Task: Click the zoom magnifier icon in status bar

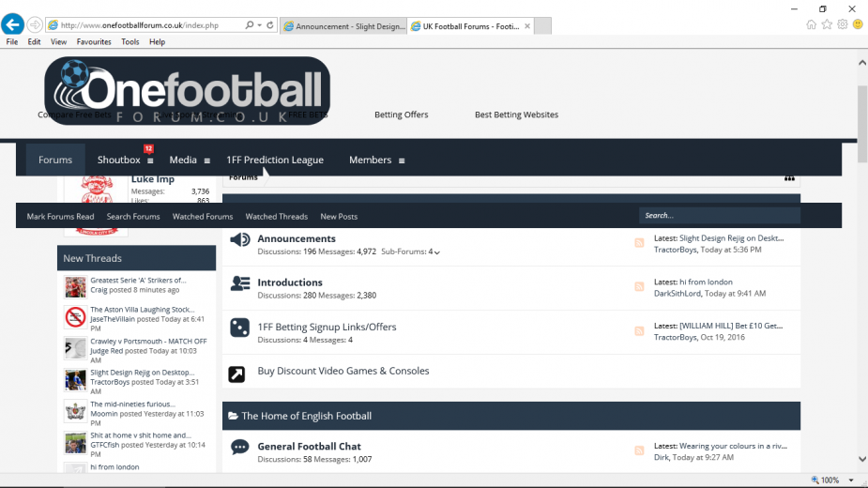Action: point(815,480)
